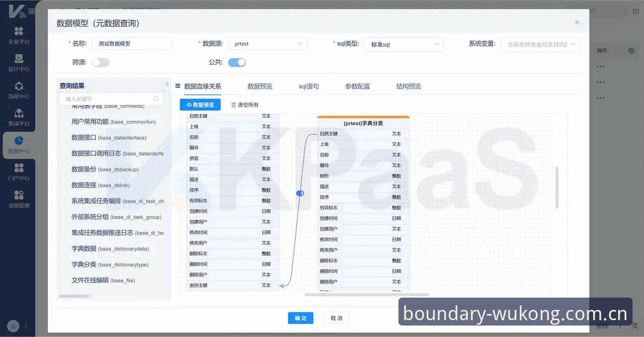
Task: Click 默认 row in the left table
Action: (x=233, y=169)
